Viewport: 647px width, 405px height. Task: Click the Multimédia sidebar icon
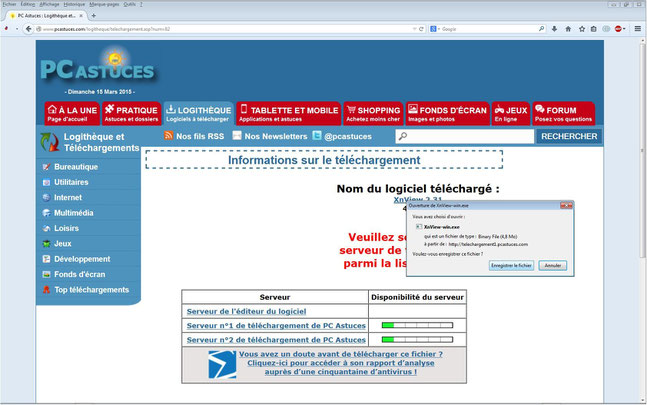(46, 213)
